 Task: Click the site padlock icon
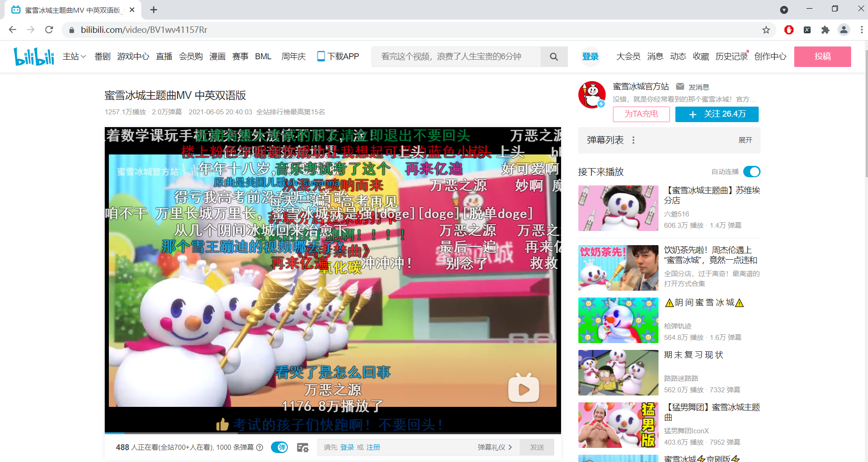click(x=71, y=30)
